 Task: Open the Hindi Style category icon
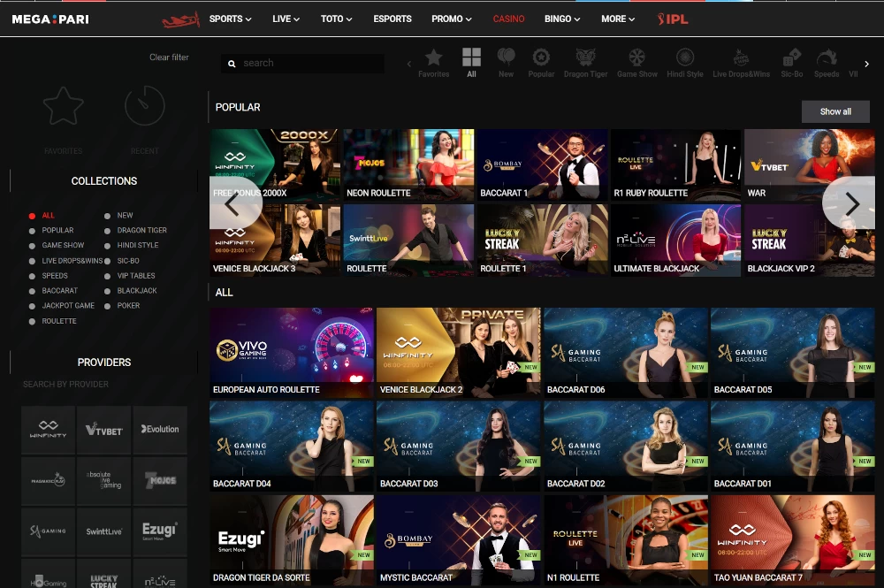(x=685, y=57)
